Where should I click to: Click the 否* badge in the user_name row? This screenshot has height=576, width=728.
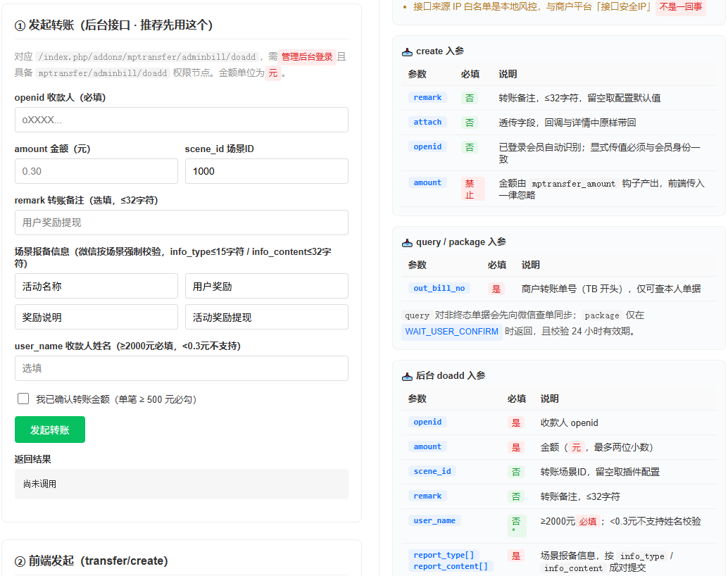517,526
